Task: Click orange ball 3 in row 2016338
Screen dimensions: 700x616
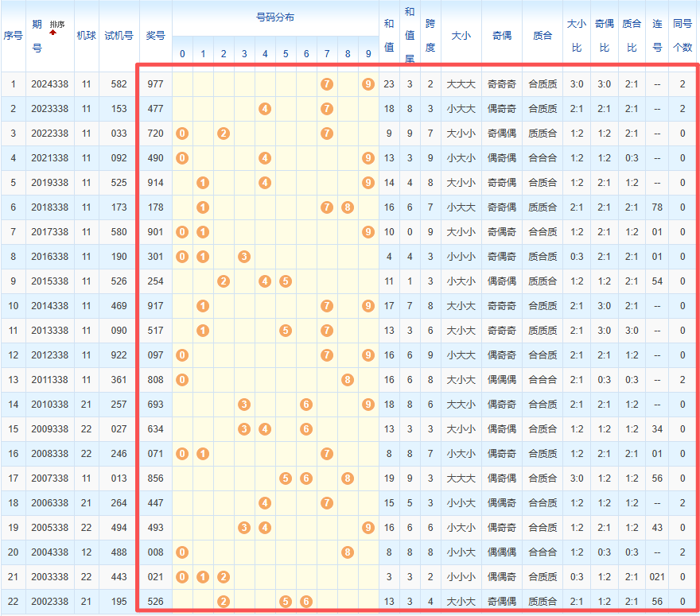Action: click(x=244, y=256)
